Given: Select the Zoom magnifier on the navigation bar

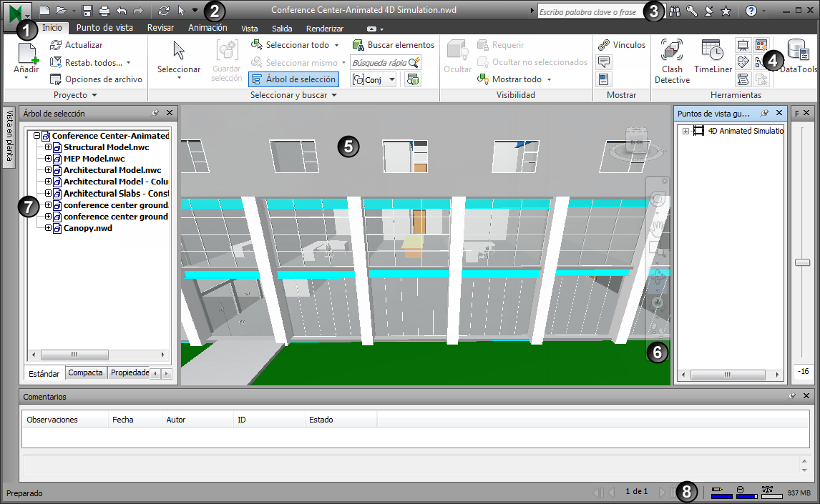Looking at the screenshot, I should coord(658,249).
